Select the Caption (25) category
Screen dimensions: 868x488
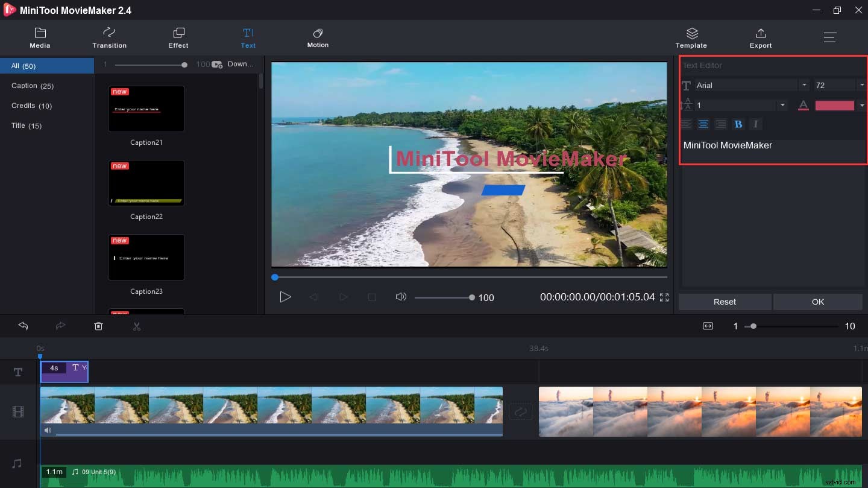pyautogui.click(x=33, y=86)
